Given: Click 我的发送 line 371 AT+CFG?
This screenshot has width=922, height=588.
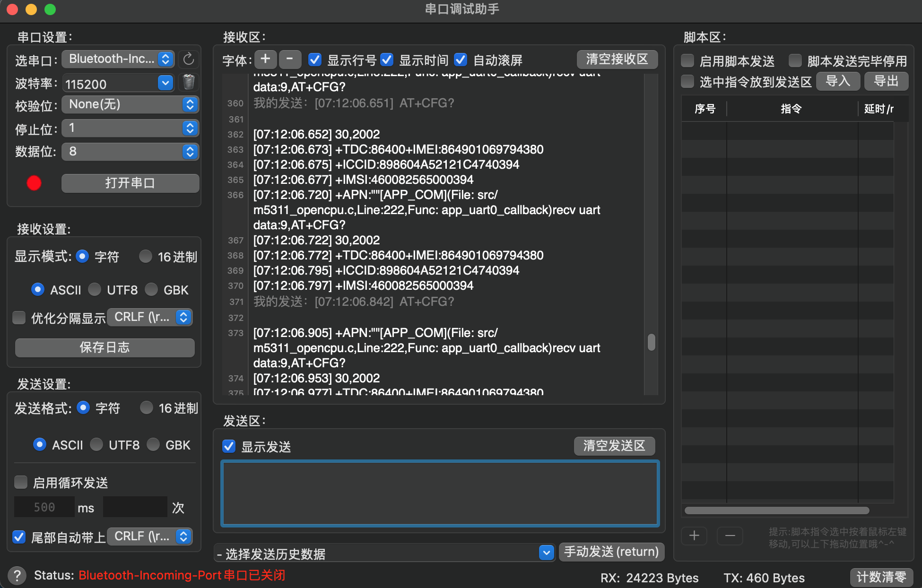Looking at the screenshot, I should pos(354,302).
